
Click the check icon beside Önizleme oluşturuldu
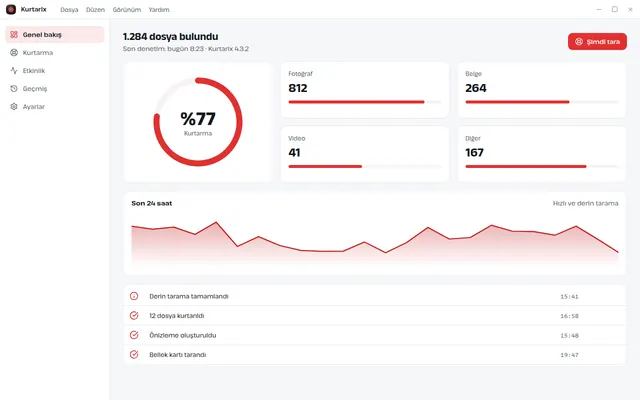pos(134,335)
